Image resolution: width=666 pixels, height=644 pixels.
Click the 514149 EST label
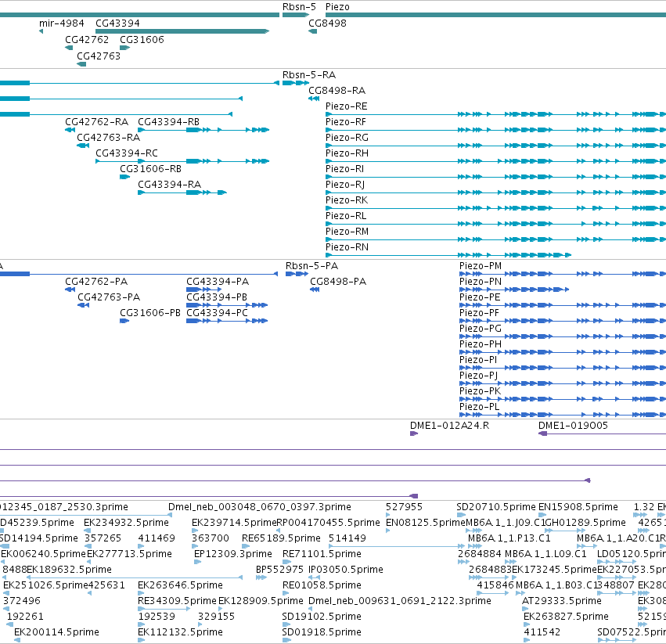click(347, 538)
